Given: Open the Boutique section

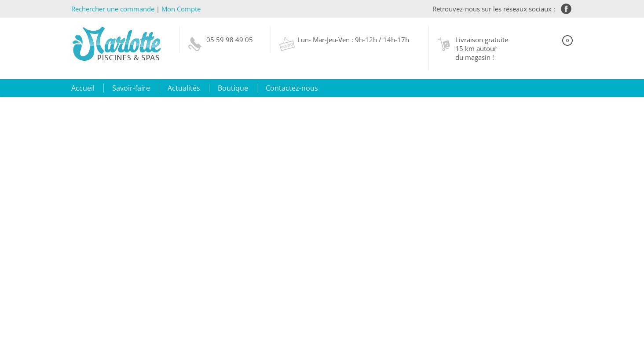Looking at the screenshot, I should (x=233, y=88).
